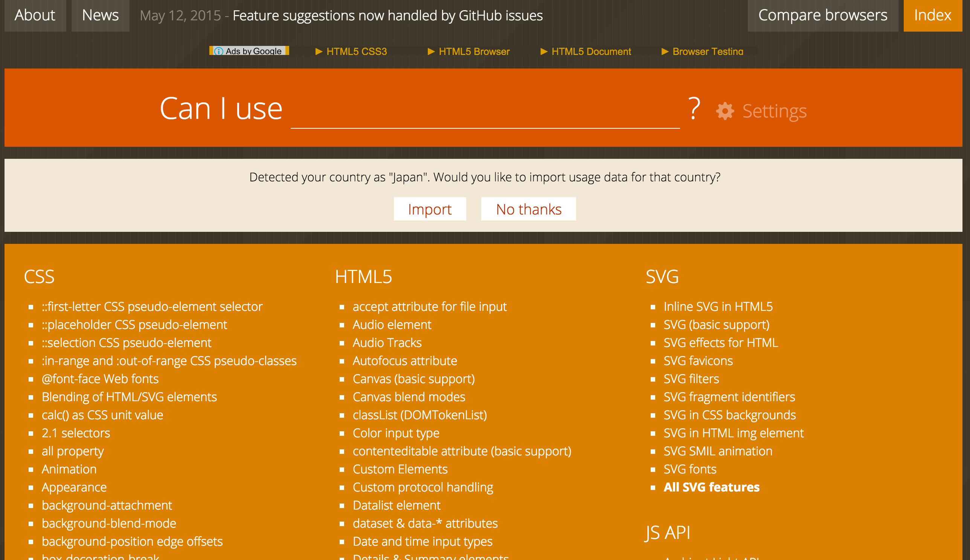
Task: Click the HTML5 Document ad link
Action: 590,52
